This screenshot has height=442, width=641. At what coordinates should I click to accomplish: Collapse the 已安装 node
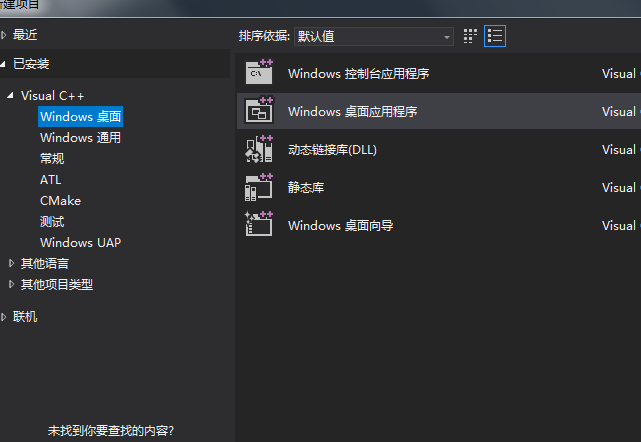(x=3, y=64)
